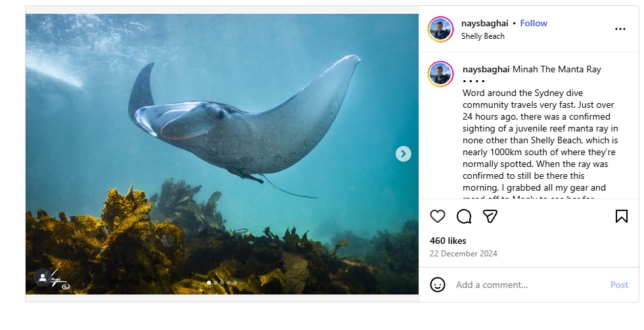This screenshot has height=330, width=644.
Task: Click the profile avatar beside the caption
Action: tap(440, 74)
